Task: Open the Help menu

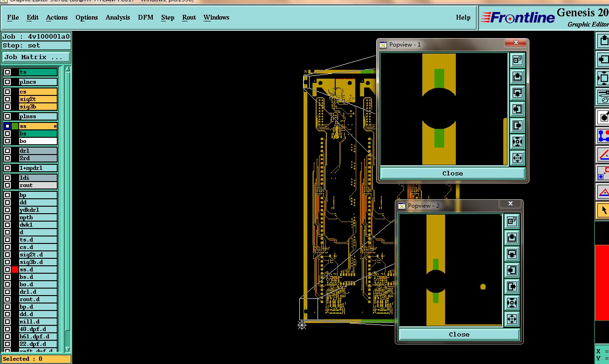Action: [x=463, y=17]
